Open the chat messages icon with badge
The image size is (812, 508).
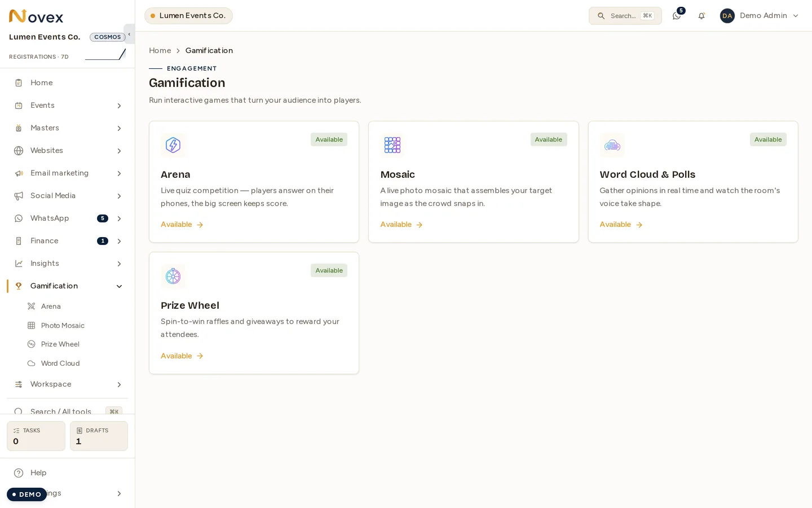coord(677,16)
